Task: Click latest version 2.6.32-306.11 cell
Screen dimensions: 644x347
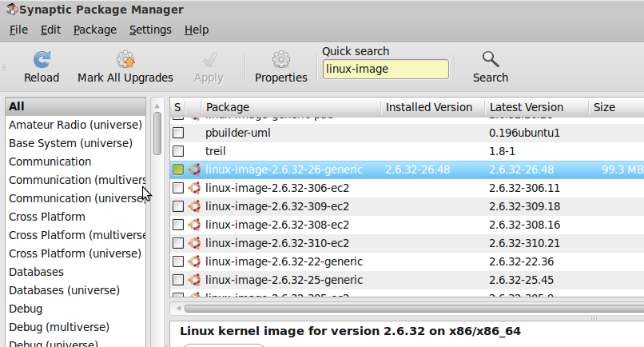Action: pyautogui.click(x=524, y=188)
